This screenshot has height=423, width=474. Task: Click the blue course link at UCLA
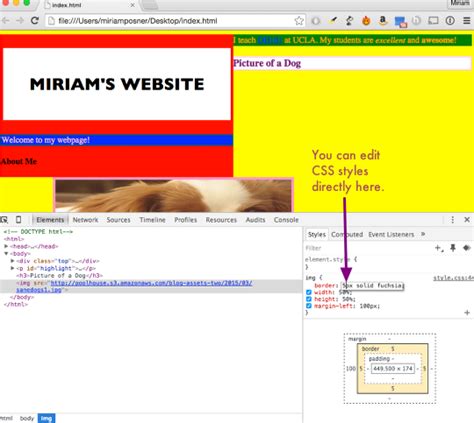tap(270, 40)
